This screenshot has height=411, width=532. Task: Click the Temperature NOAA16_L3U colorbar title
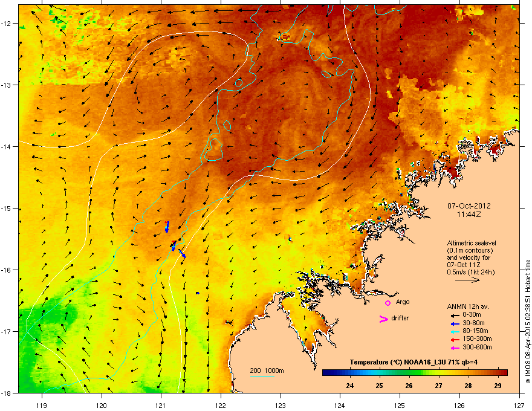click(414, 362)
